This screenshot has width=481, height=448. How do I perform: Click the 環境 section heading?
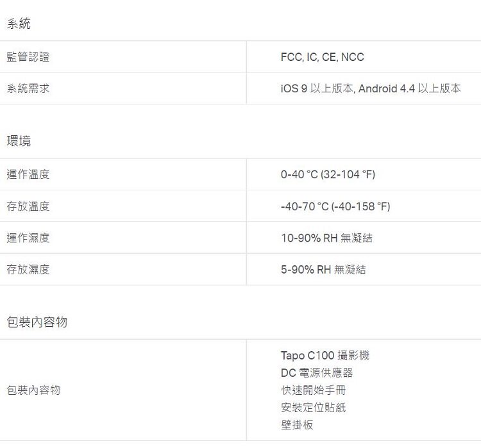pos(19,141)
